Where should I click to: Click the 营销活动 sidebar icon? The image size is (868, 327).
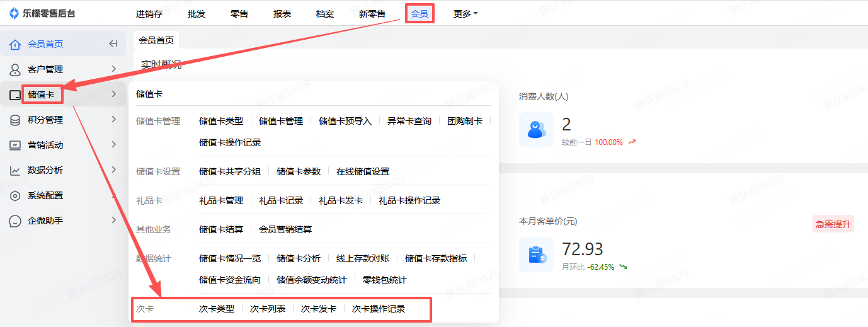15,145
